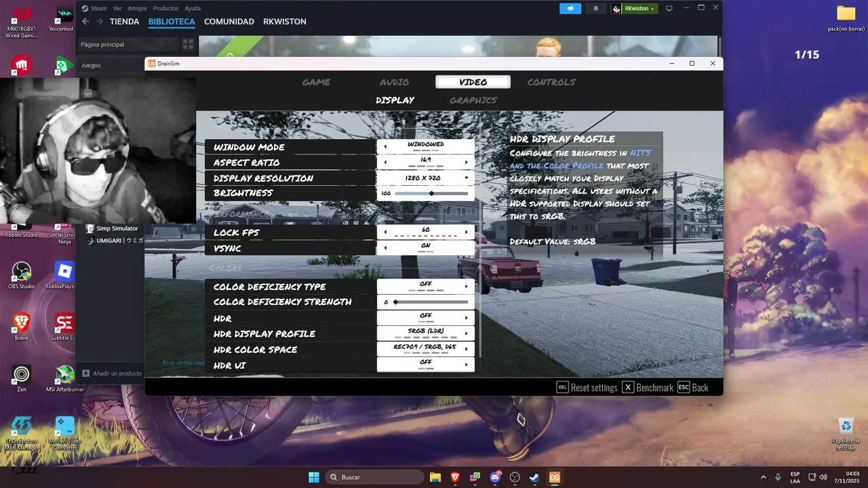Open Windows Start menu
Screen dimensions: 868x488
tap(314, 477)
